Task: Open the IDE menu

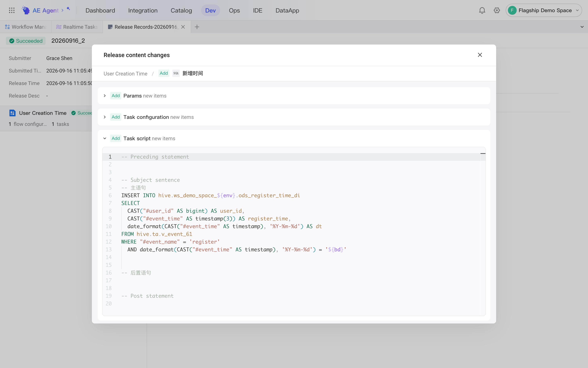Action: click(x=258, y=10)
